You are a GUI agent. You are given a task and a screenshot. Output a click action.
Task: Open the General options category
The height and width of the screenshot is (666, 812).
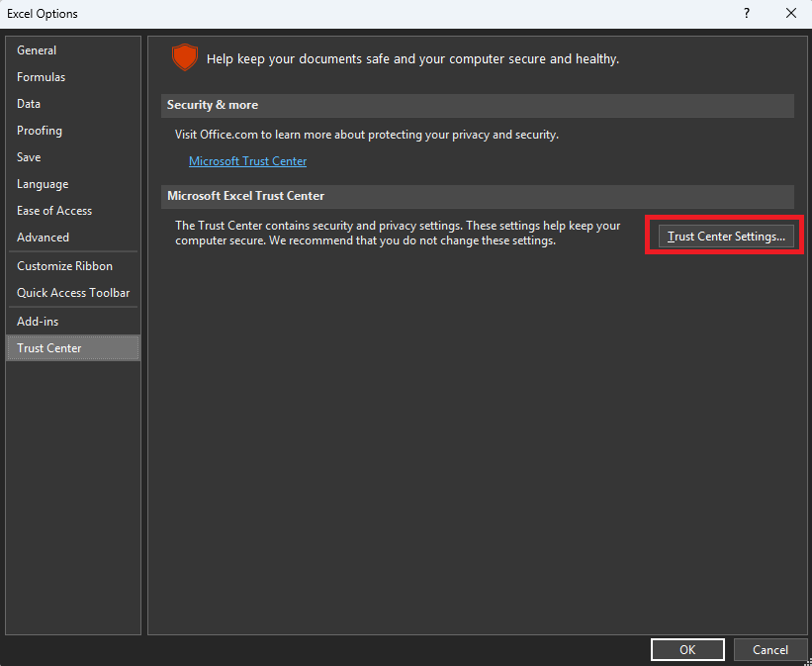pyautogui.click(x=37, y=50)
